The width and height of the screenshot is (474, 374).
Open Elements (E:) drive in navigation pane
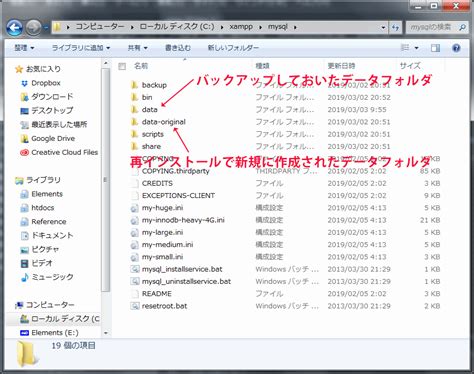coord(55,333)
